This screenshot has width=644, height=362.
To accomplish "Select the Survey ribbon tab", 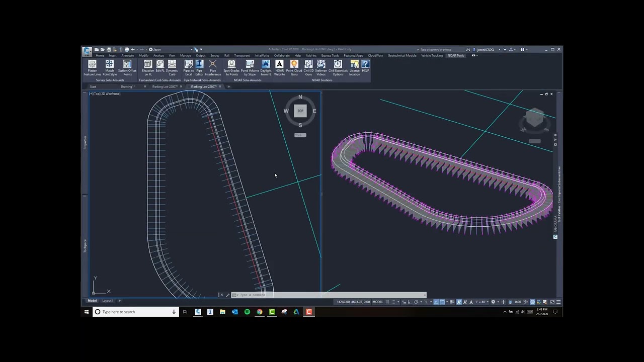I will click(x=215, y=55).
